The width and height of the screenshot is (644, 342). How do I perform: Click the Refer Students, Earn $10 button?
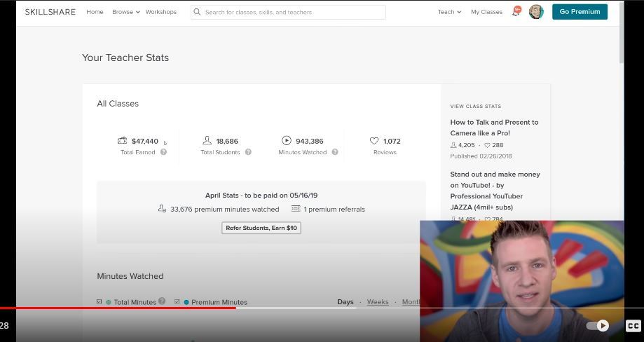(x=261, y=228)
